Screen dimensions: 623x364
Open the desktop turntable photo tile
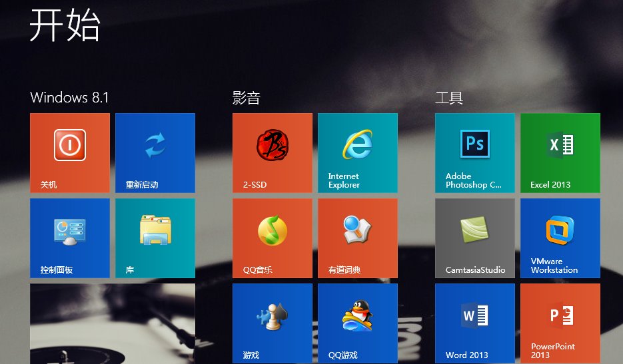pyautogui.click(x=113, y=323)
